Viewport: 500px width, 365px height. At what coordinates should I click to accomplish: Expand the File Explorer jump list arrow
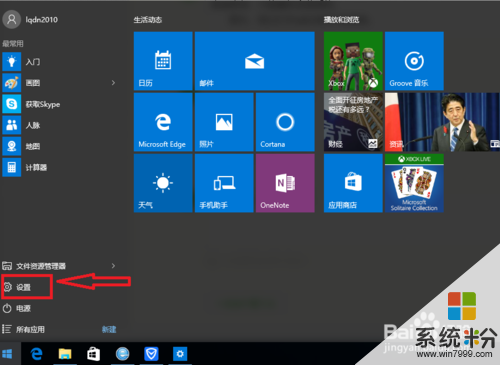[113, 266]
